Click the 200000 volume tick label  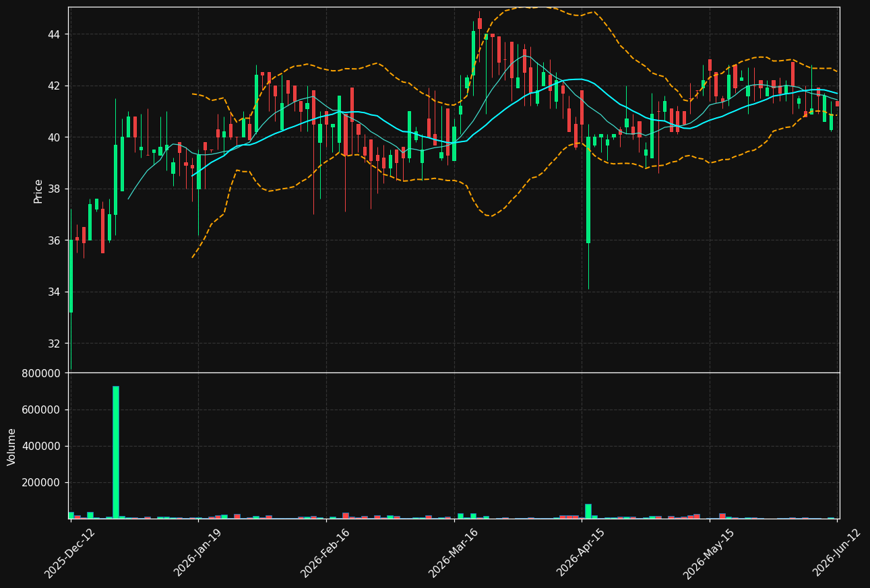coord(42,483)
